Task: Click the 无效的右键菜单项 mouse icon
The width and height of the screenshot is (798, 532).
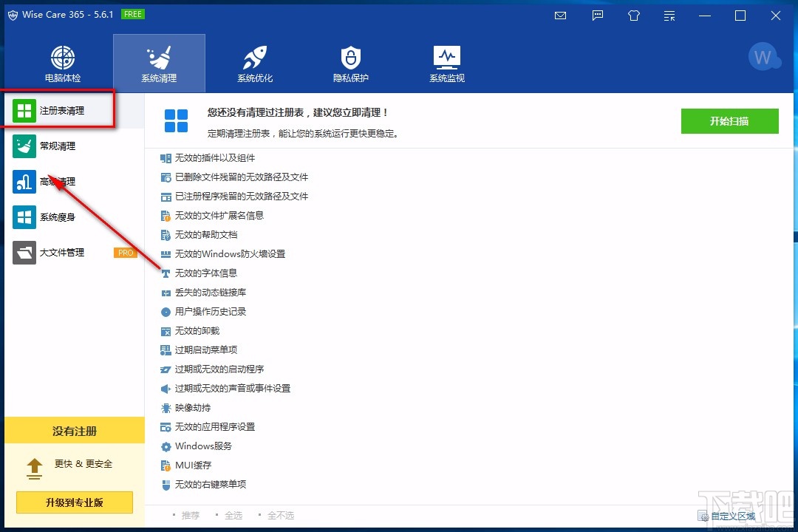Action: point(166,485)
